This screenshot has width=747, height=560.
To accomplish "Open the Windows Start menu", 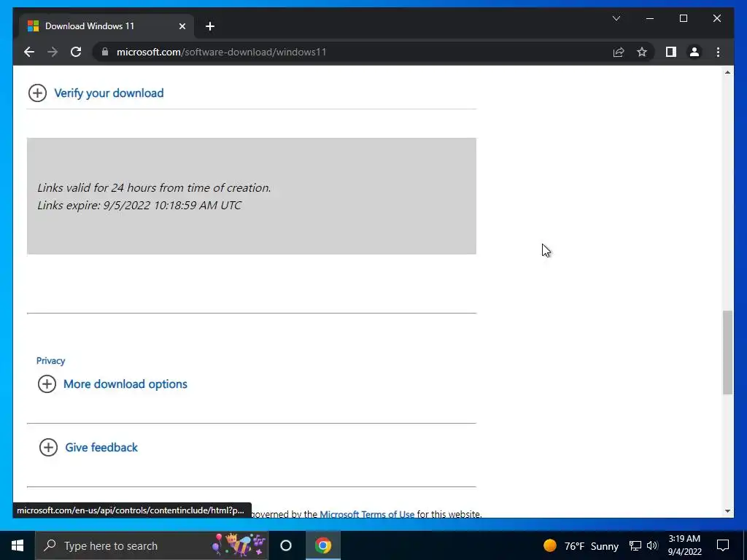I will pyautogui.click(x=18, y=545).
